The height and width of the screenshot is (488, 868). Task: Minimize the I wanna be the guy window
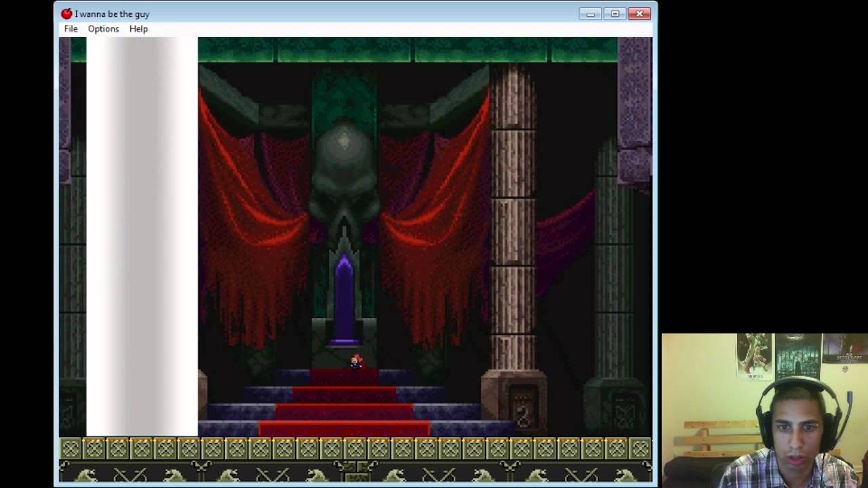[591, 14]
